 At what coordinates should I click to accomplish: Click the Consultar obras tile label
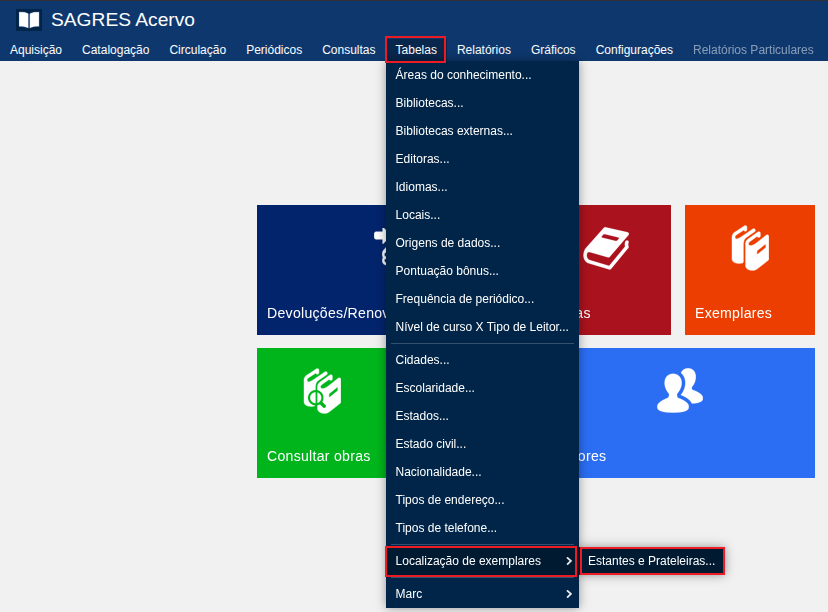click(318, 456)
